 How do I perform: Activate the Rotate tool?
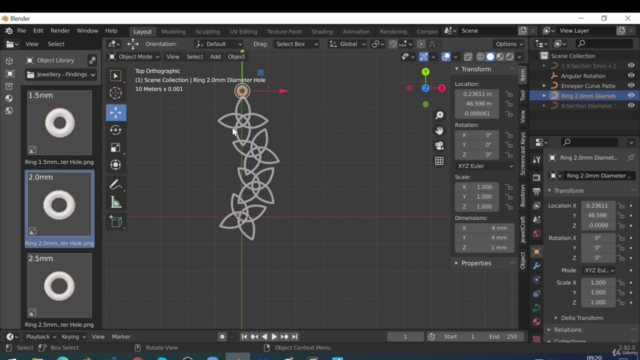[116, 130]
